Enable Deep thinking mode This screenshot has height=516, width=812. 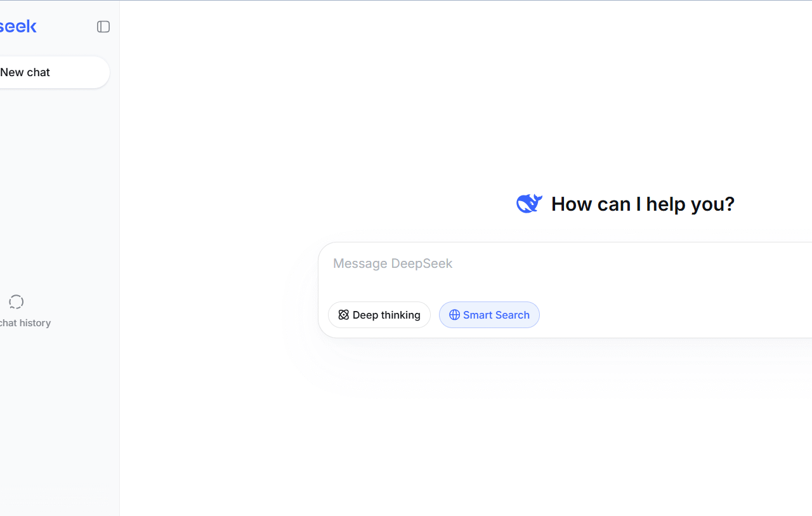tap(379, 315)
